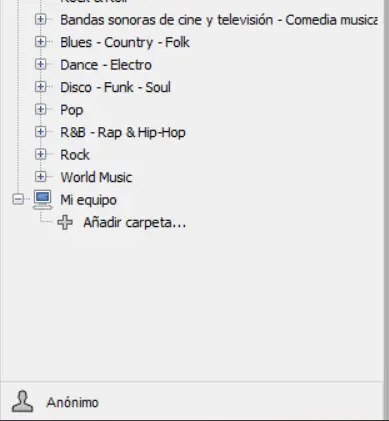Viewport: 389px width, 421px height.
Task: Expand the Pop genre node
Action: (40, 109)
